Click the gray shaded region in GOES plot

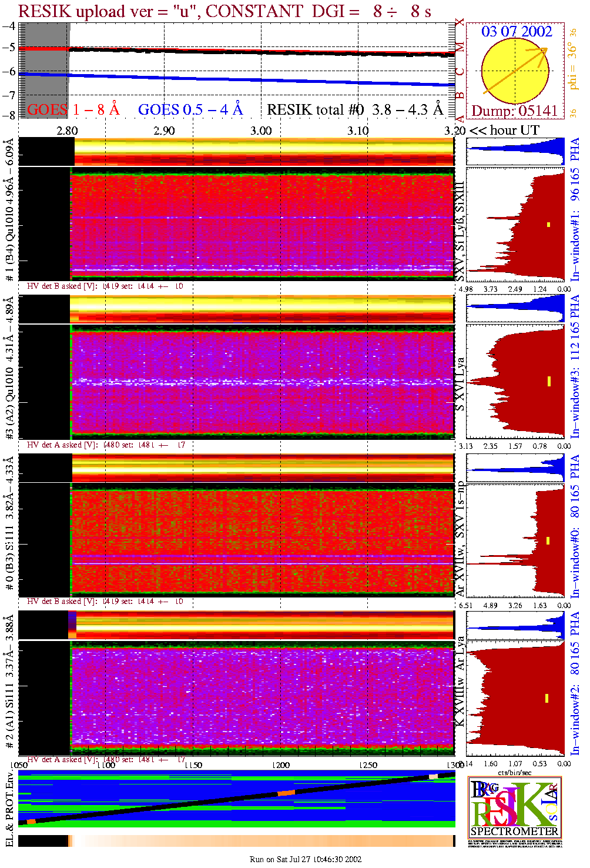pyautogui.click(x=44, y=71)
